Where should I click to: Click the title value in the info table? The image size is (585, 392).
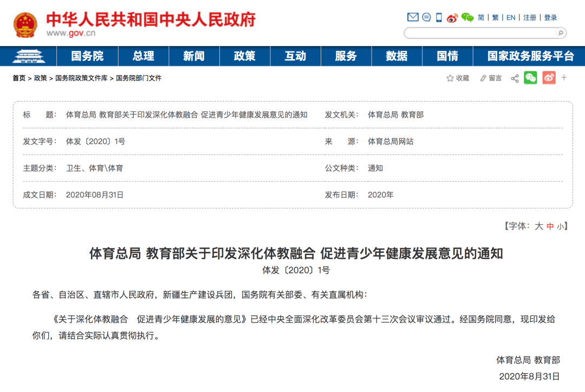(x=186, y=114)
